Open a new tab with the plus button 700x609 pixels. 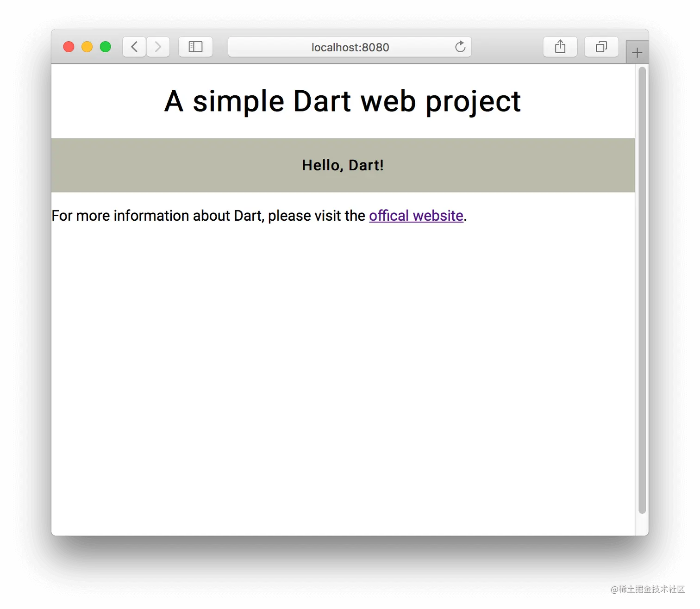637,52
